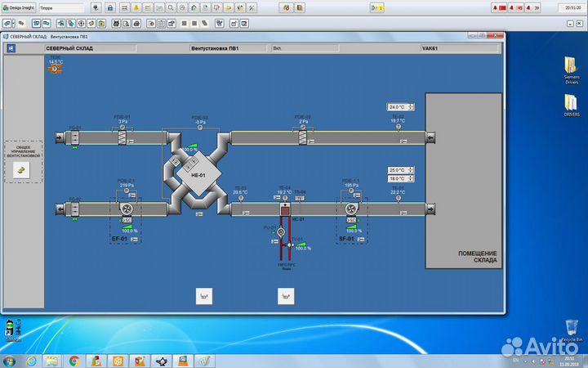Click the EF-01 exhaust fan icon
This screenshot has width=588, height=368.
[x=127, y=209]
